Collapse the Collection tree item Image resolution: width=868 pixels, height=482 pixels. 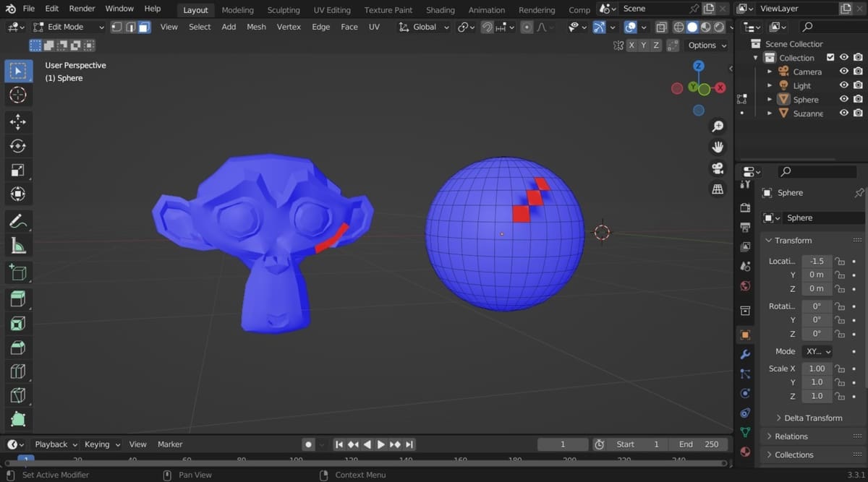coord(756,58)
